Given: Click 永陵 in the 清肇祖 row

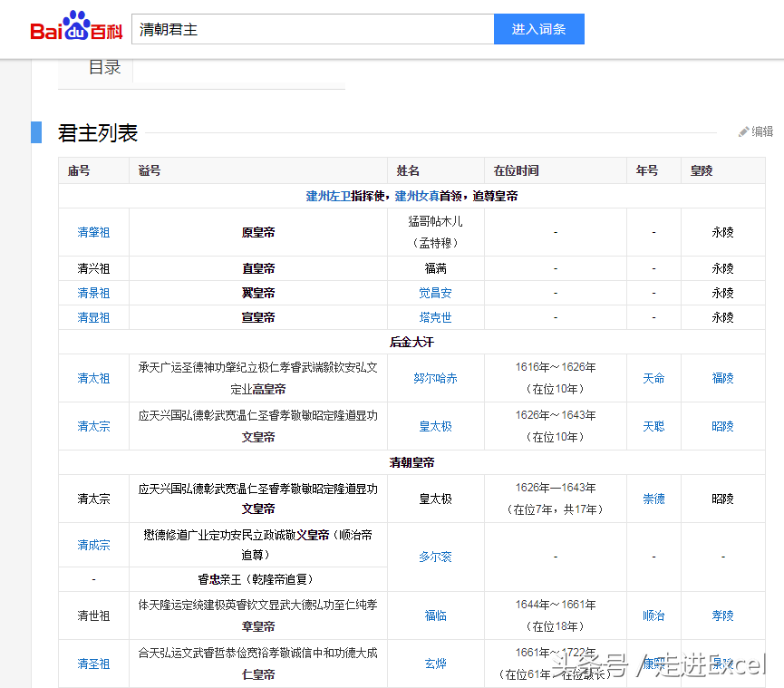Looking at the screenshot, I should tap(722, 232).
